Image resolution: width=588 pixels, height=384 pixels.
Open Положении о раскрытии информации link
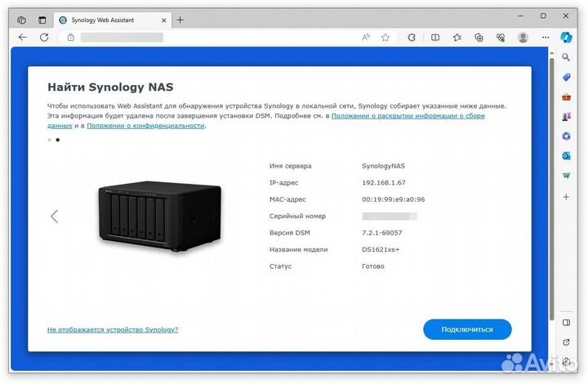pos(408,116)
